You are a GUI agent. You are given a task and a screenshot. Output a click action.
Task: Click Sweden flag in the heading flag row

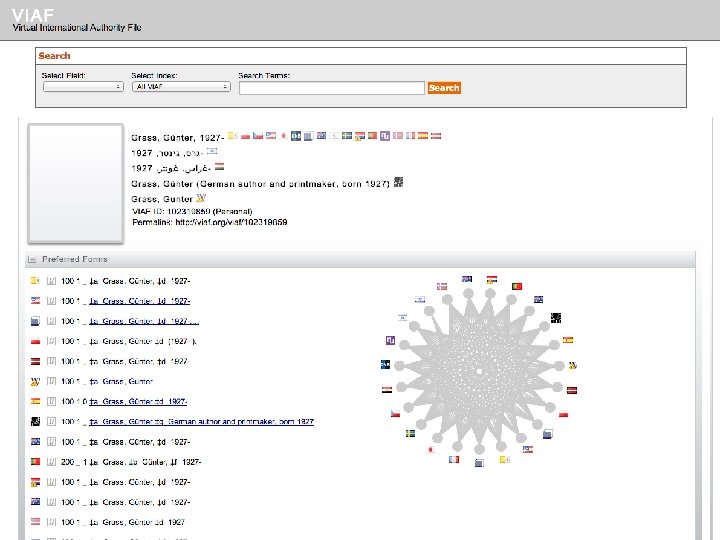point(347,135)
